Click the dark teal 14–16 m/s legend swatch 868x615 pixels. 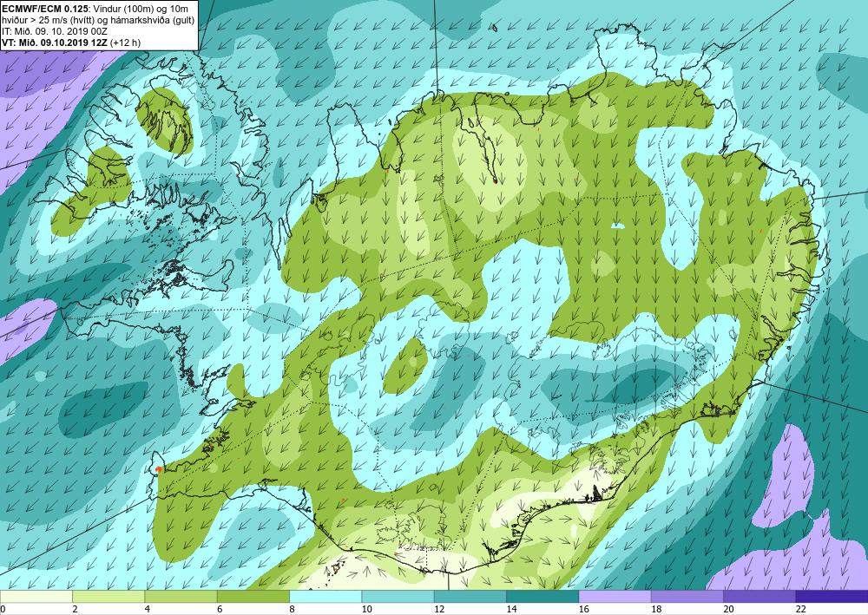(542, 596)
